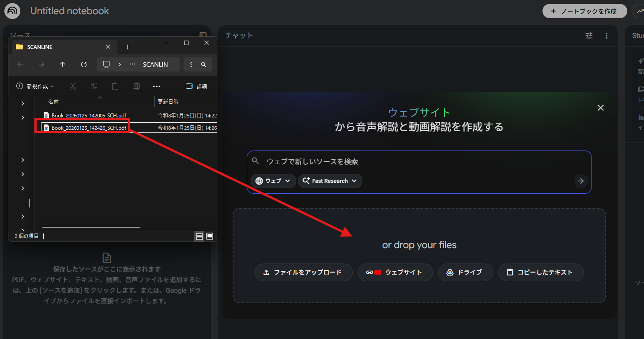Select the Cut icon in Explorer toolbar
This screenshot has height=339, width=644.
point(73,86)
